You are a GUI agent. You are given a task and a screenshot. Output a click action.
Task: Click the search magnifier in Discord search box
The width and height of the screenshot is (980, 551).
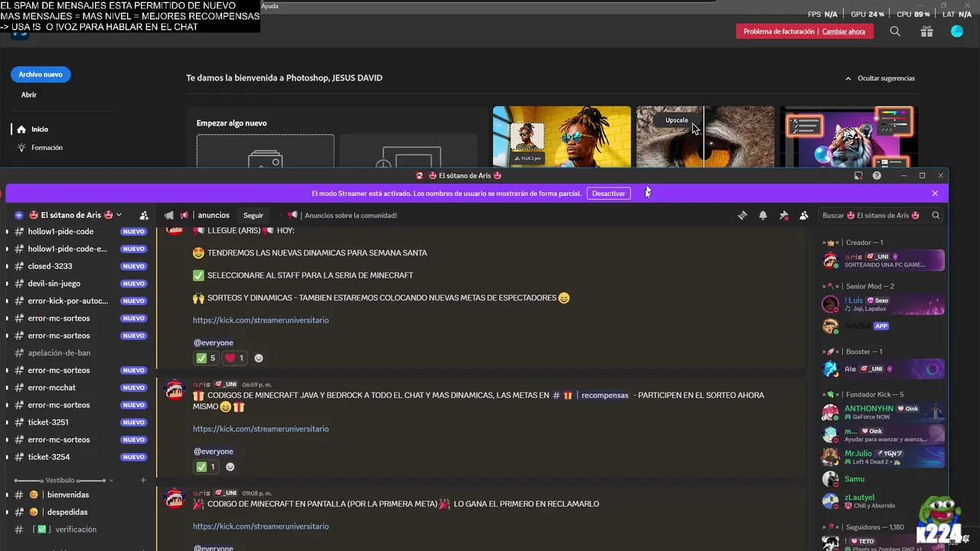coord(936,216)
